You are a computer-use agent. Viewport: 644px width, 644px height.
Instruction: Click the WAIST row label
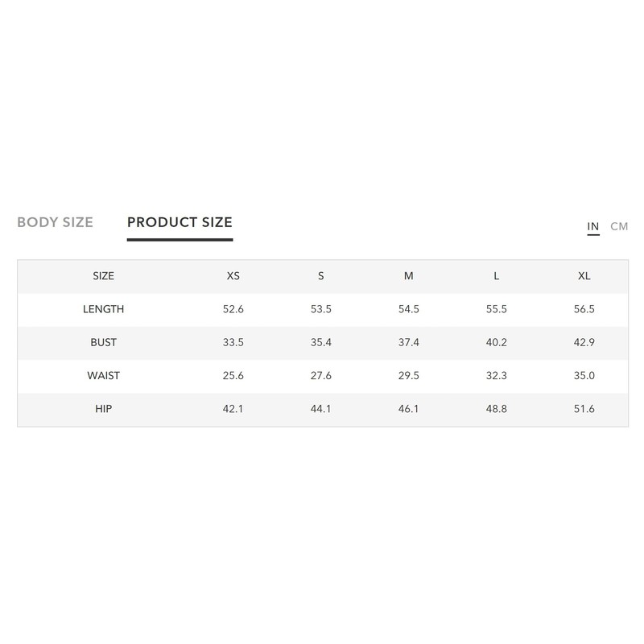(x=103, y=376)
